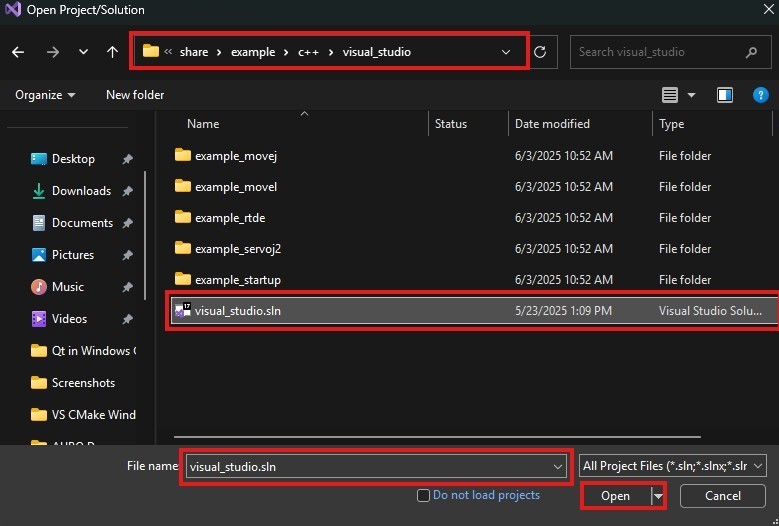Sort files by Type column
Screen dimensions: 779x526
pyautogui.click(x=671, y=124)
